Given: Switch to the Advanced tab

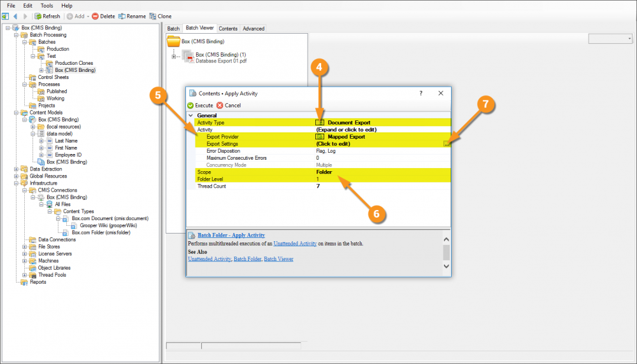Looking at the screenshot, I should click(254, 29).
